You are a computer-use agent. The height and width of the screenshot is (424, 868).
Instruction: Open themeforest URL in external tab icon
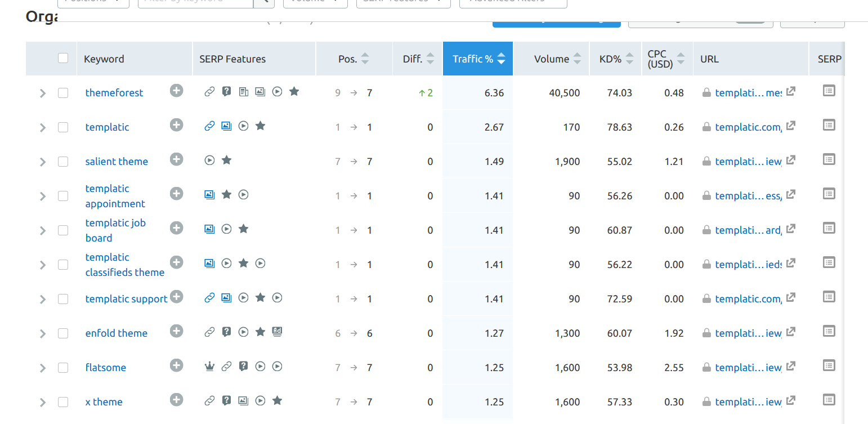click(790, 91)
